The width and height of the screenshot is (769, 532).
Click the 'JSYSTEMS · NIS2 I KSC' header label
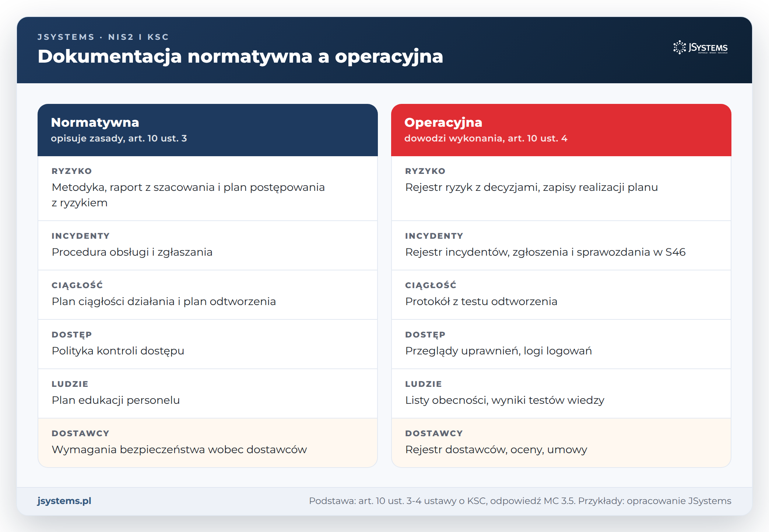pos(103,37)
